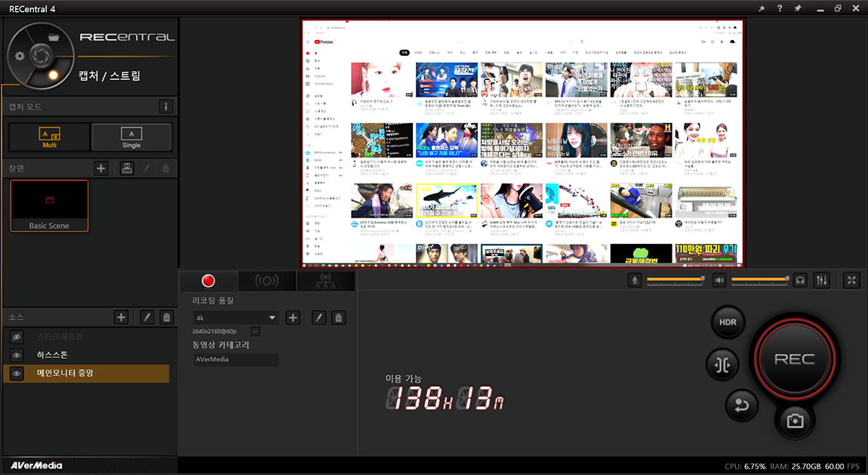This screenshot has height=475, width=868.
Task: Collapse the 3840x2160@60p details
Action: coord(255,331)
